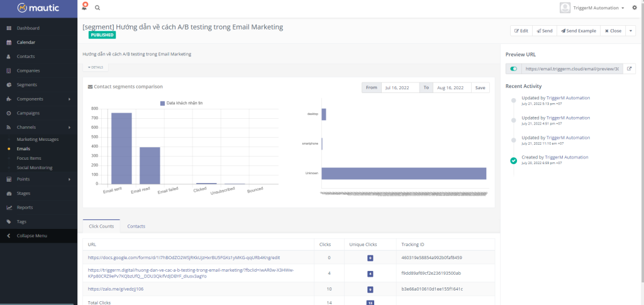Open the dropdown arrow beside Close button

631,30
